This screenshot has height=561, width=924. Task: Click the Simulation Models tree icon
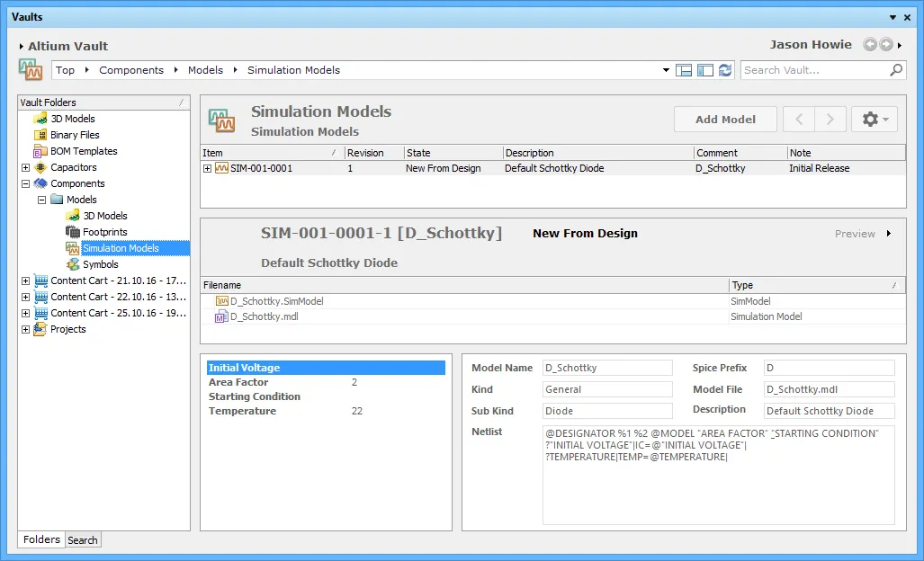click(73, 248)
